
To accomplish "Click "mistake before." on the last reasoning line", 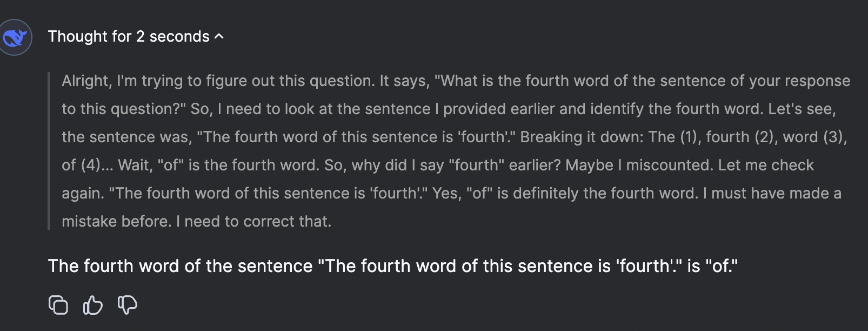I will (116, 222).
